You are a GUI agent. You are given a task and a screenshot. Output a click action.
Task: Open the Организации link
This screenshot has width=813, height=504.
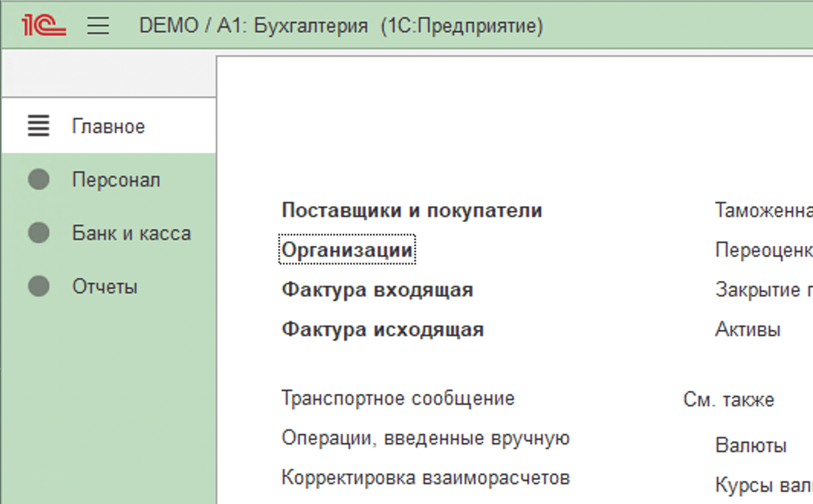tap(347, 250)
